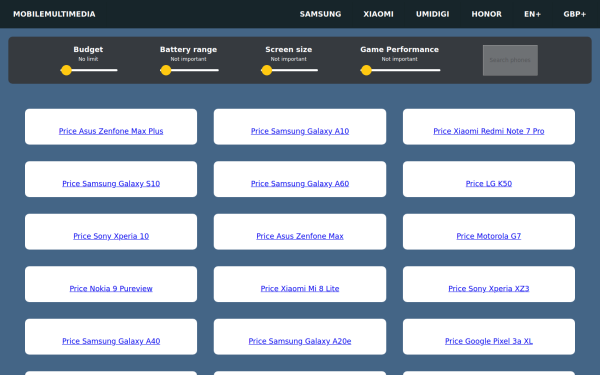Click the Budget label text
The width and height of the screenshot is (600, 375).
[x=88, y=49]
